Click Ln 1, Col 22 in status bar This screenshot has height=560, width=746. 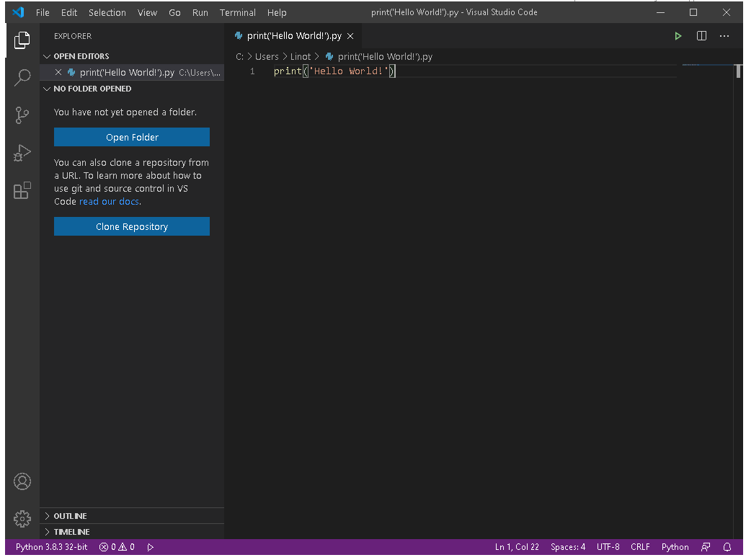517,547
